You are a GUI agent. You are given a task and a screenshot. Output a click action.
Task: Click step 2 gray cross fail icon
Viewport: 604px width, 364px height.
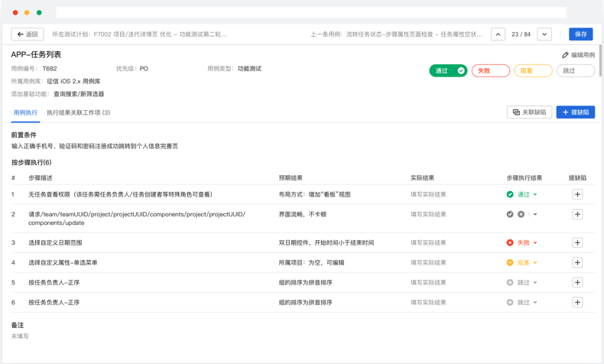[521, 214]
